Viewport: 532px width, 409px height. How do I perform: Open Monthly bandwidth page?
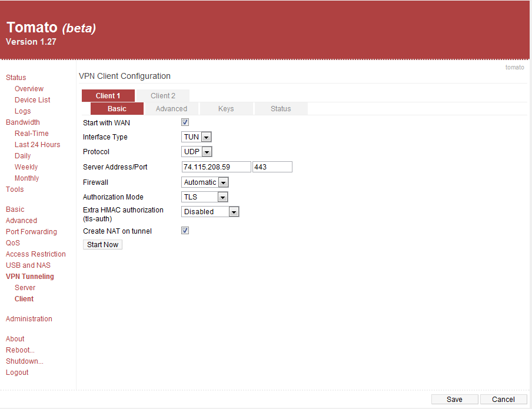[27, 178]
